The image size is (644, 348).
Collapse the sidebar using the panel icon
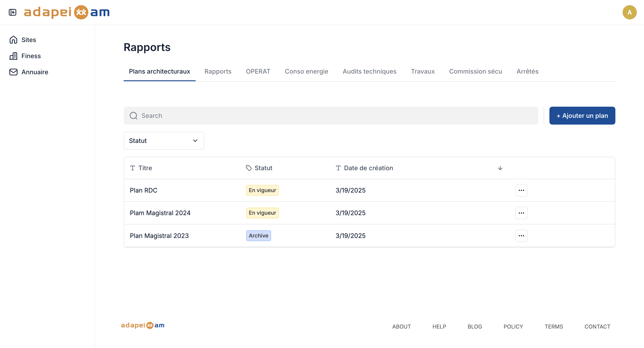click(13, 12)
